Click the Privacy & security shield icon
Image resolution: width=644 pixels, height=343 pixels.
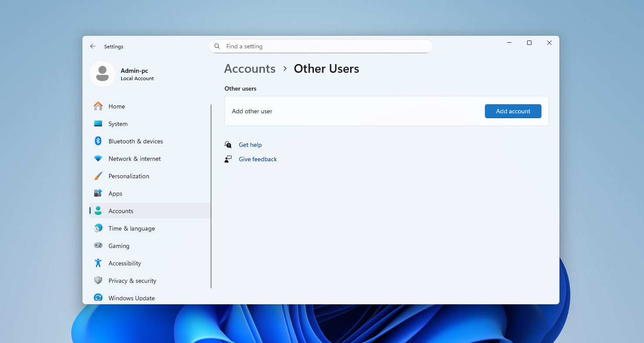[x=98, y=281]
